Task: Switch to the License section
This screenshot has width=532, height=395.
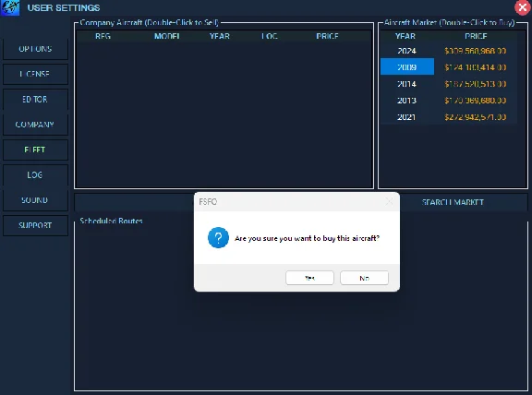Action: point(35,74)
